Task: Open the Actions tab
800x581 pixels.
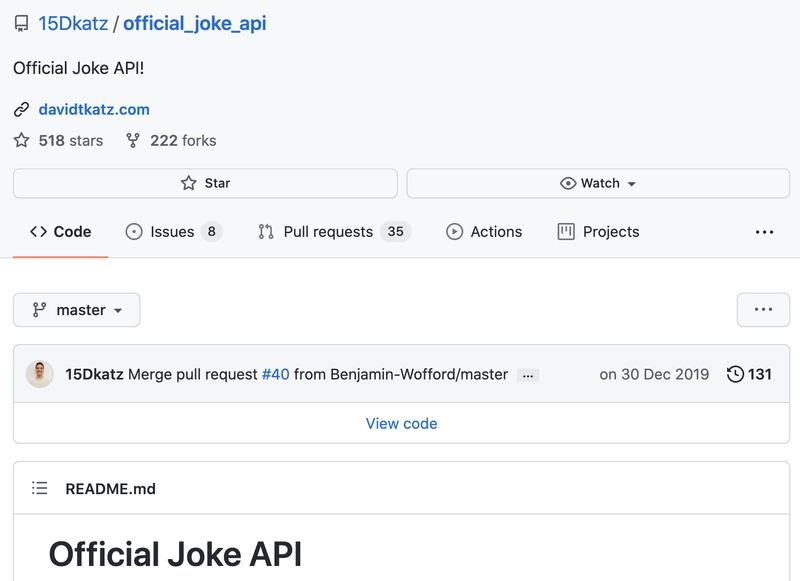Action: pos(484,232)
